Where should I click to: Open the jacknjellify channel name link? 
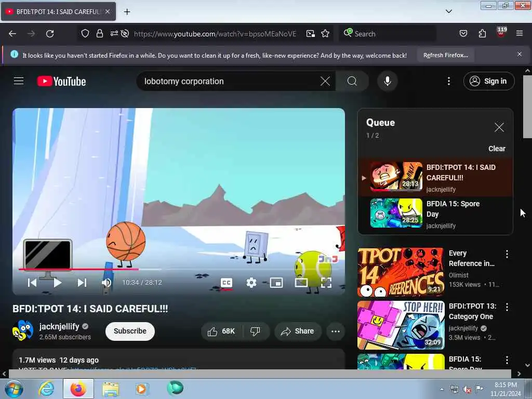(x=59, y=326)
